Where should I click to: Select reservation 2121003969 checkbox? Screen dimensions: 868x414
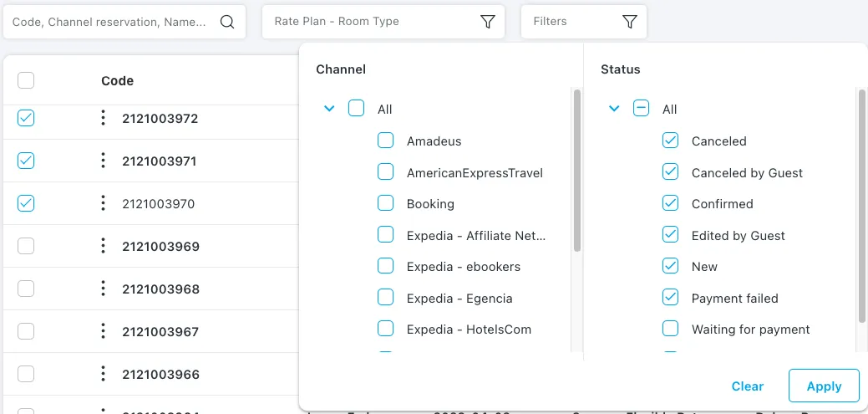[26, 246]
